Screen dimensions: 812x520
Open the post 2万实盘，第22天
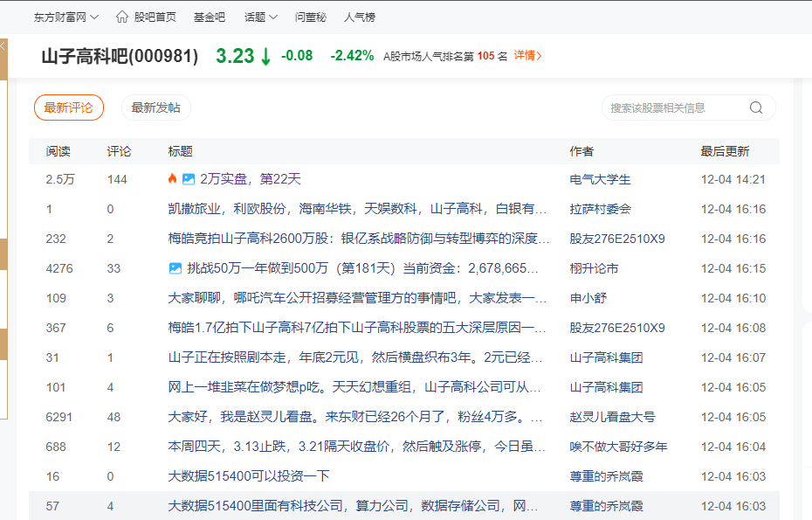point(250,179)
